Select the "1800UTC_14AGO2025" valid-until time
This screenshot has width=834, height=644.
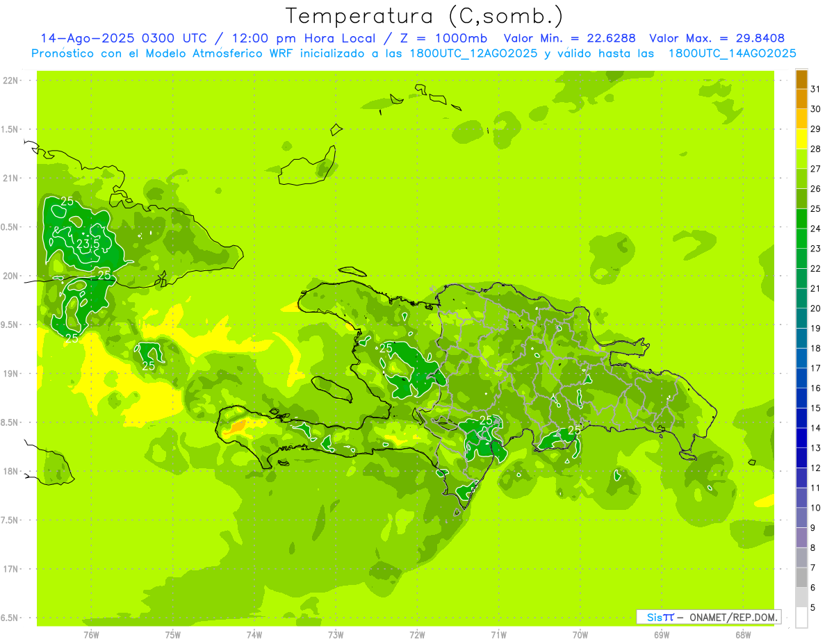coord(732,53)
